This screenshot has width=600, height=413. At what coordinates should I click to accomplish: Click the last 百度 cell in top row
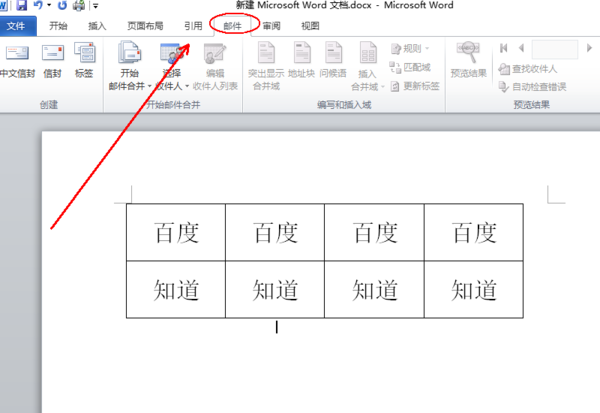(474, 232)
